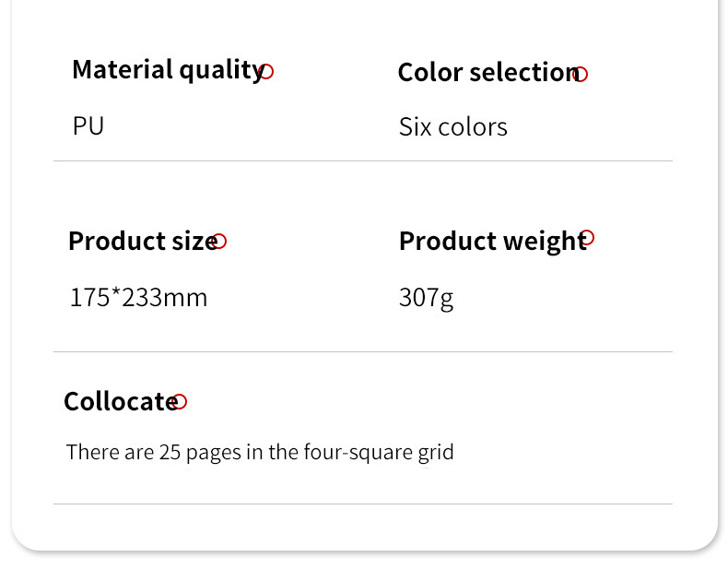The height and width of the screenshot is (581, 728).
Task: Click the Product size heading
Action: tap(143, 241)
